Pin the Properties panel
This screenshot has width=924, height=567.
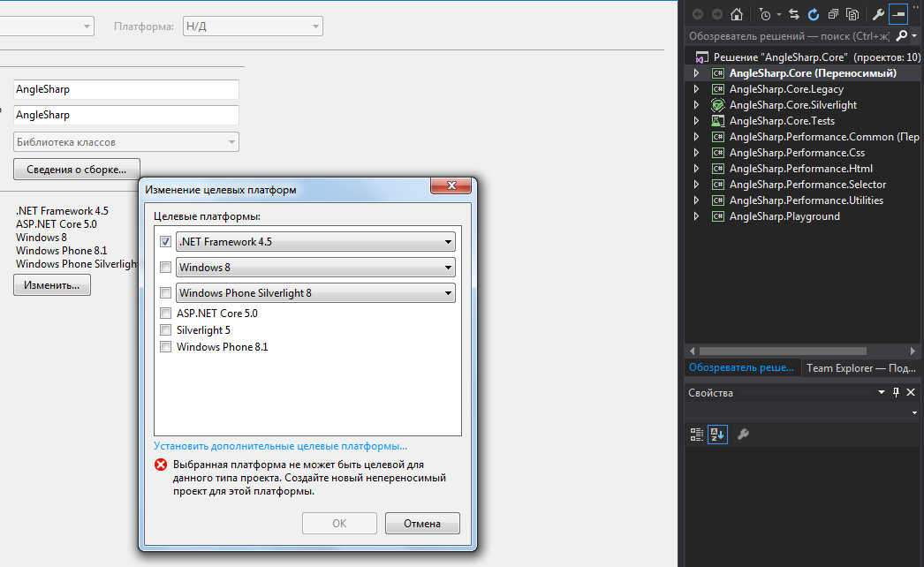(x=896, y=392)
